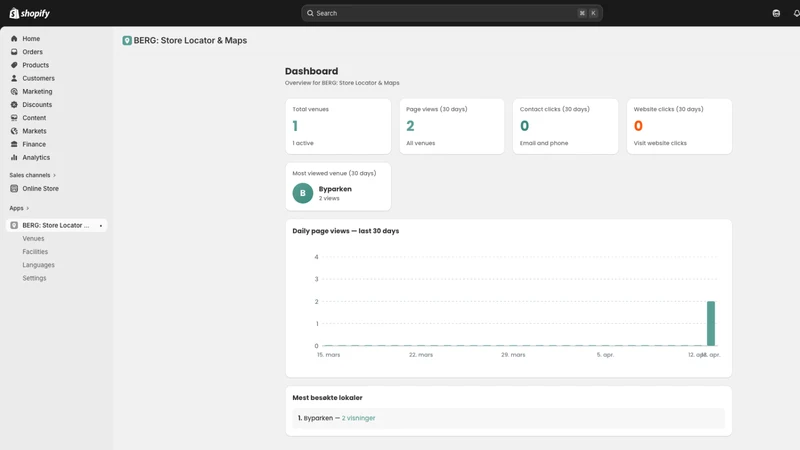Open the Facilities subpage
This screenshot has height=450, width=800.
(x=35, y=252)
